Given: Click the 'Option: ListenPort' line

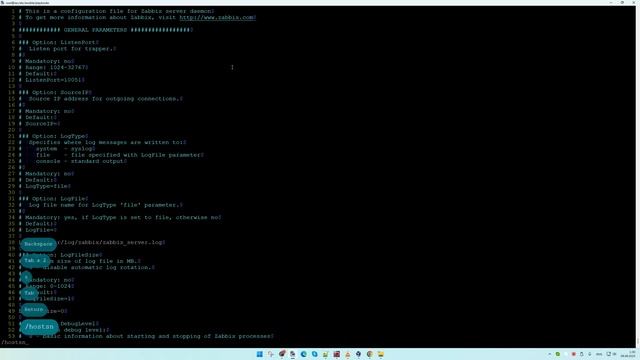Looking at the screenshot, I should [x=58, y=42].
